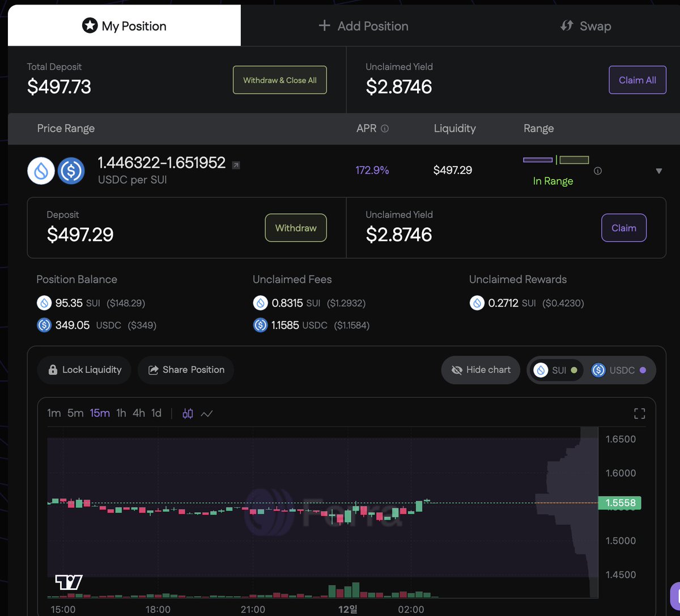Set chart interval to 5m
Screen dimensions: 680x616
(x=75, y=413)
